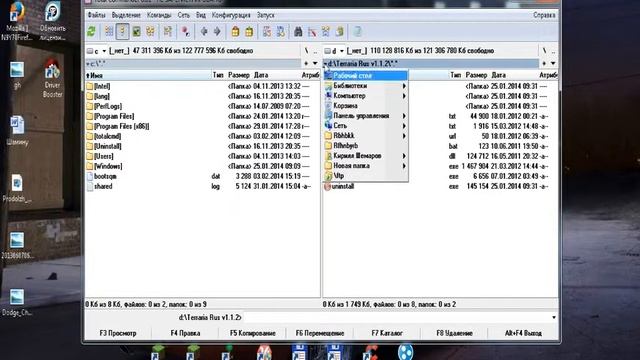Open the Команды menu
This screenshot has height=360, width=640.
point(159,15)
